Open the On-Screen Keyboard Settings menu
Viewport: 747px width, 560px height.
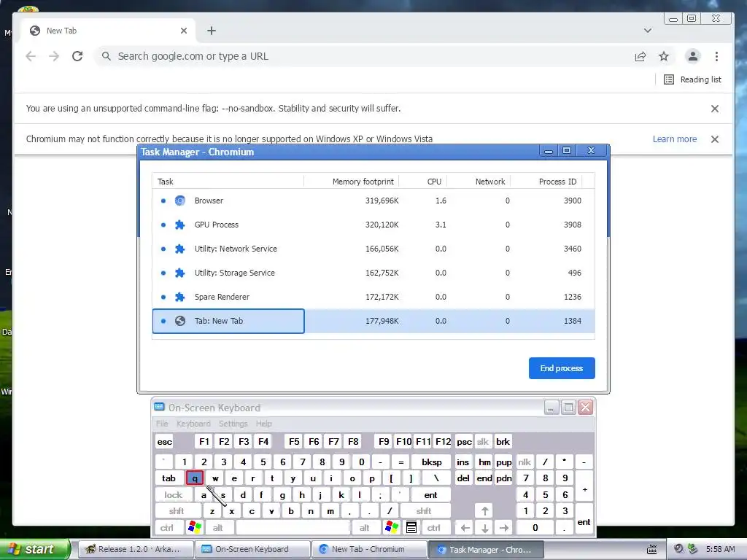point(233,424)
